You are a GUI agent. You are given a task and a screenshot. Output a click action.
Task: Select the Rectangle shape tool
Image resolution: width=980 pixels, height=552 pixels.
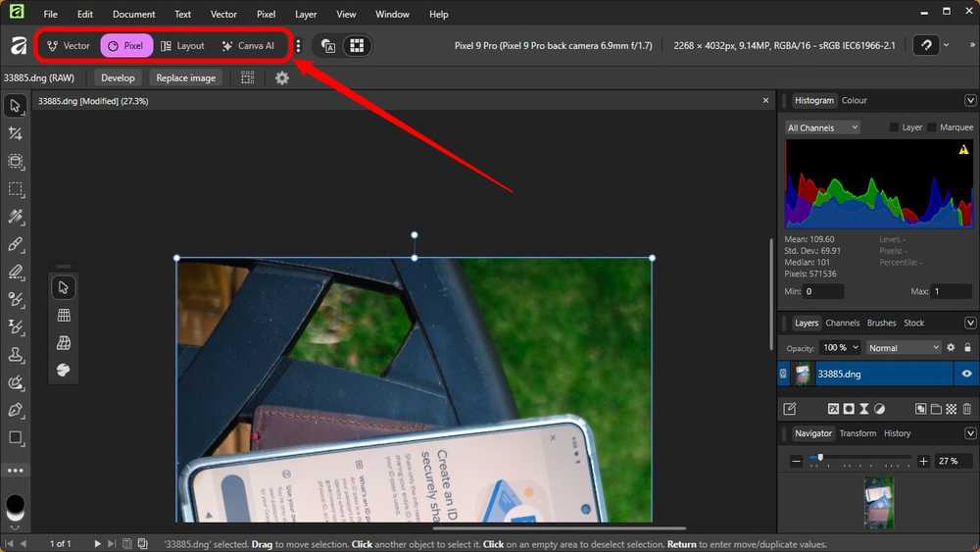[15, 437]
